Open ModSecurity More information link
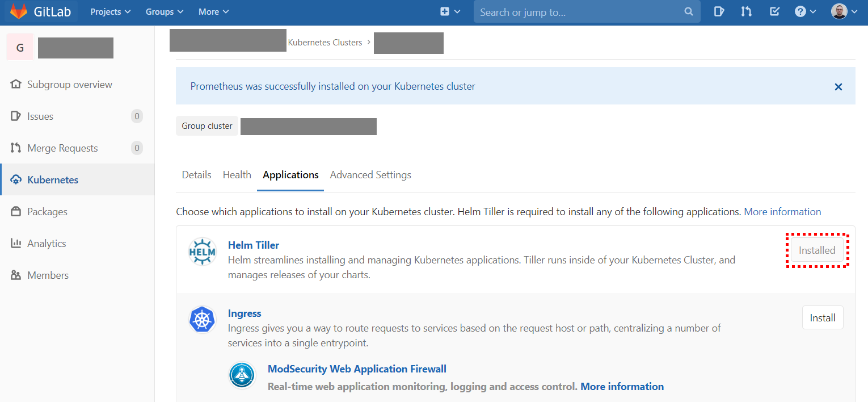Viewport: 868px width, 402px height. click(622, 387)
